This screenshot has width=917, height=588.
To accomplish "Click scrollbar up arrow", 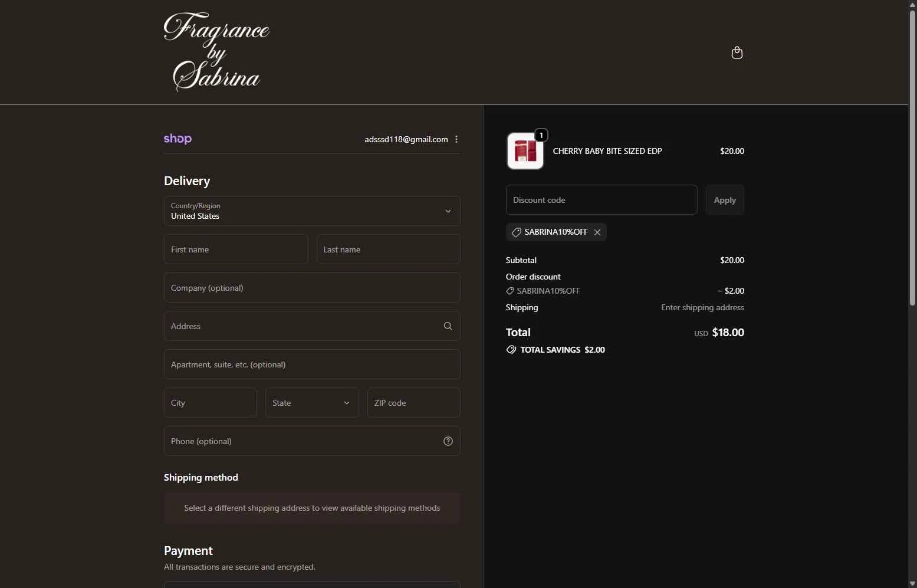I will [x=912, y=5].
